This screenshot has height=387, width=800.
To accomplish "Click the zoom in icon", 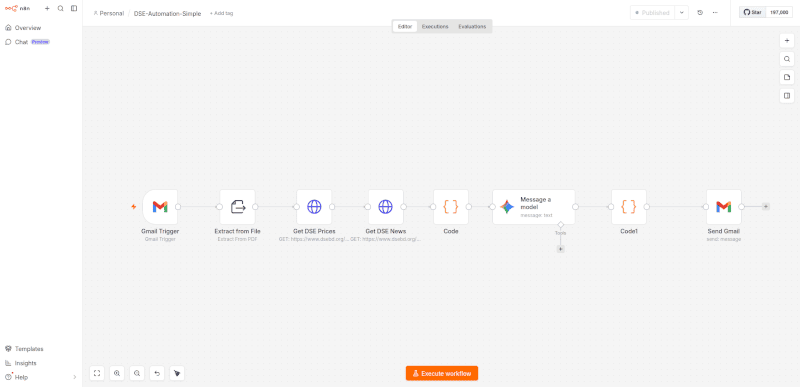I will point(117,373).
